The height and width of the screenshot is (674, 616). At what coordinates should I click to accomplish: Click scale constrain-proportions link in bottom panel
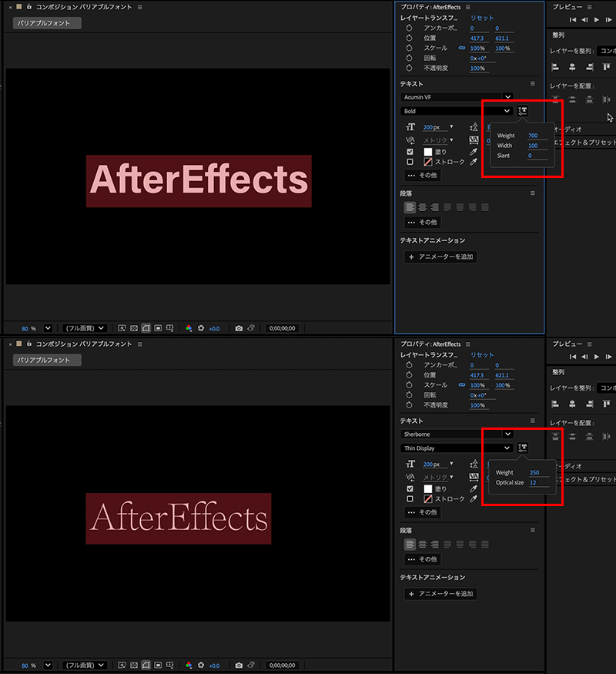[462, 385]
